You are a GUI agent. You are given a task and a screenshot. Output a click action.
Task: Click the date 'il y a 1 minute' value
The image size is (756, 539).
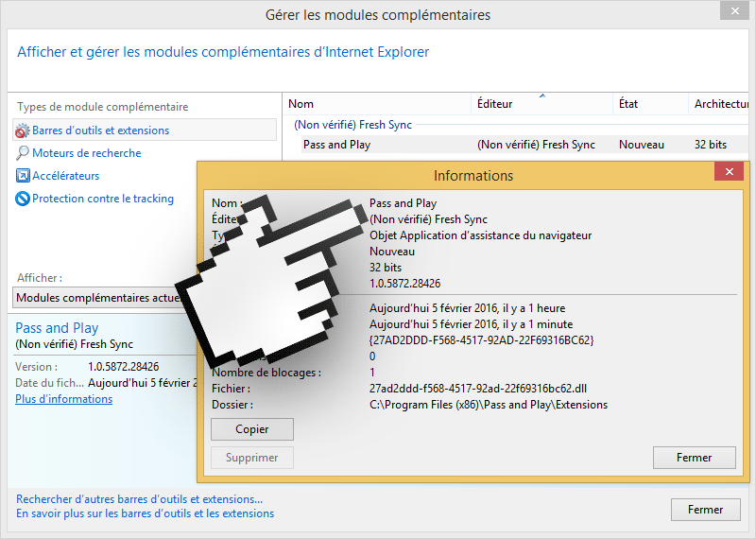pyautogui.click(x=471, y=324)
